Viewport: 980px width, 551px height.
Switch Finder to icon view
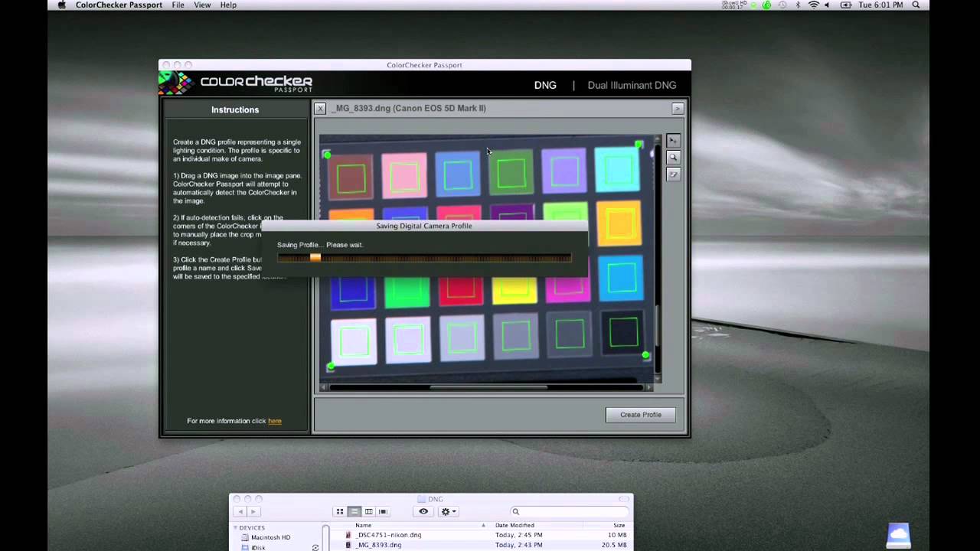(x=340, y=511)
